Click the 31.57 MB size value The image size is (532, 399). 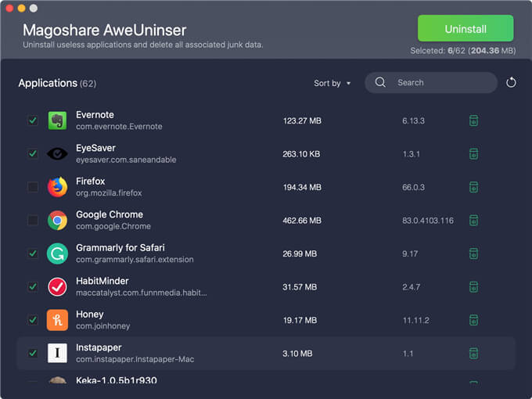click(x=300, y=287)
